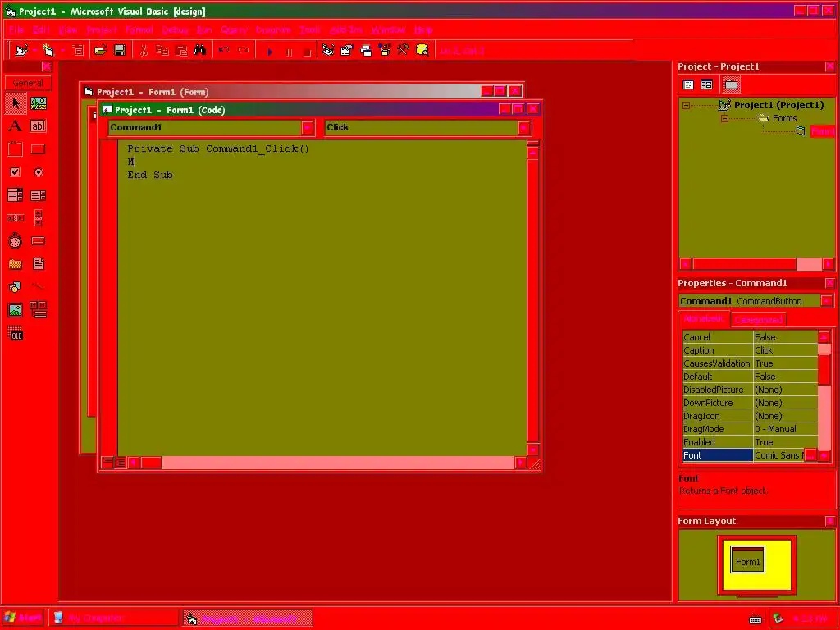840x630 pixels.
Task: Select the horizontal scroll bar tool
Action: pos(16,218)
